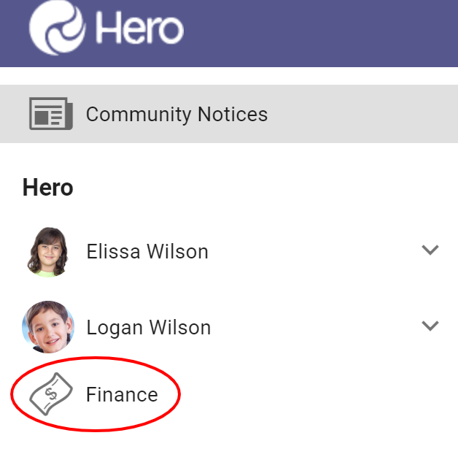
Task: Select Elissa Wilson's profile photo
Action: pos(48,252)
